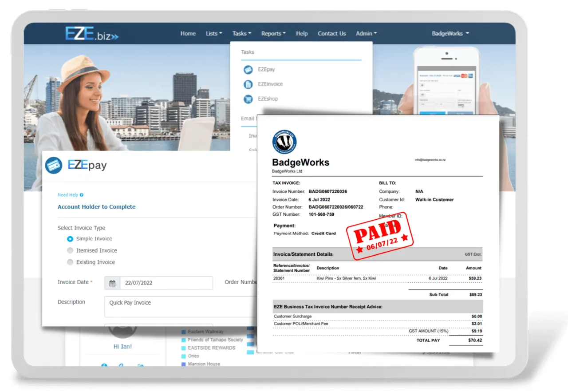Click the Eastern Walkway legend swatch
Viewport: 568px width, 392px height.
(184, 332)
